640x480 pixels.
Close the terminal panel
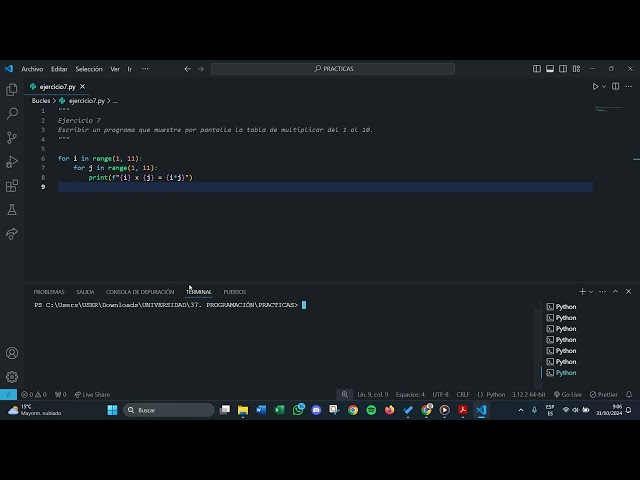coord(629,291)
